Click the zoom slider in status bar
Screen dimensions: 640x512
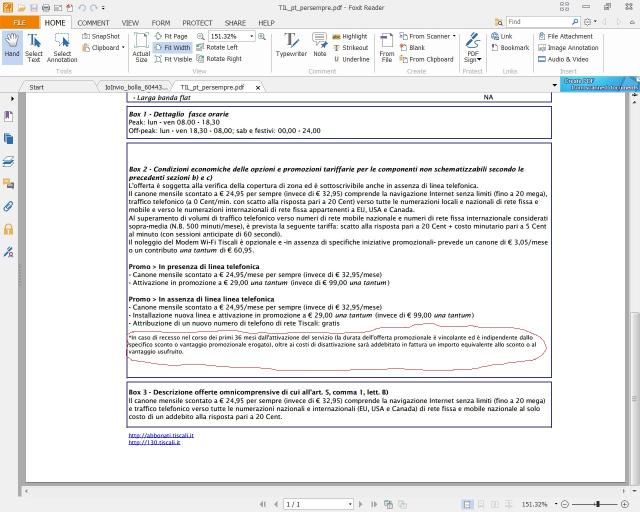coord(595,504)
